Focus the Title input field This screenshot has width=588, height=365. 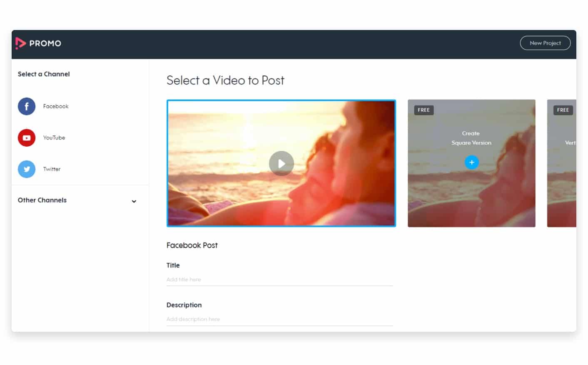pyautogui.click(x=280, y=280)
